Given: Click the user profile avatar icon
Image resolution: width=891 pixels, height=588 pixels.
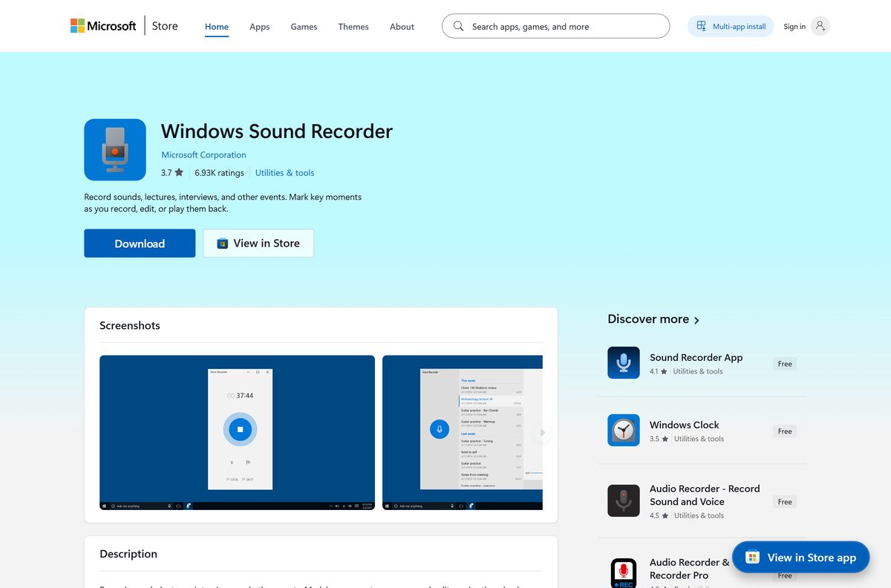Looking at the screenshot, I should pyautogui.click(x=820, y=26).
